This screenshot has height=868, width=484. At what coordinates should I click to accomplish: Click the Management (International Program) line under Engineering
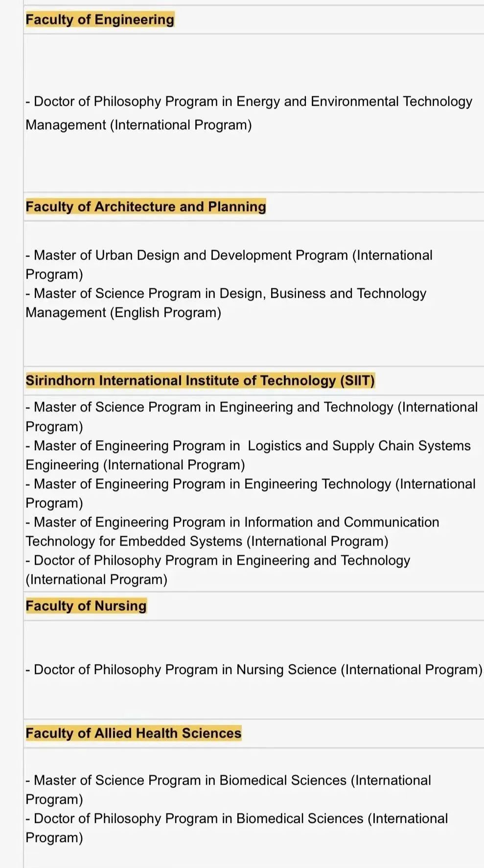[x=138, y=125]
